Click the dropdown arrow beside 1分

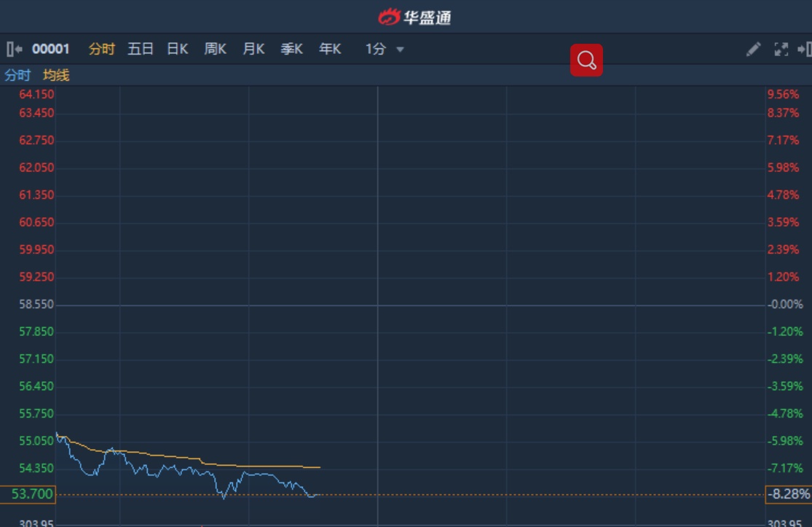coord(400,50)
